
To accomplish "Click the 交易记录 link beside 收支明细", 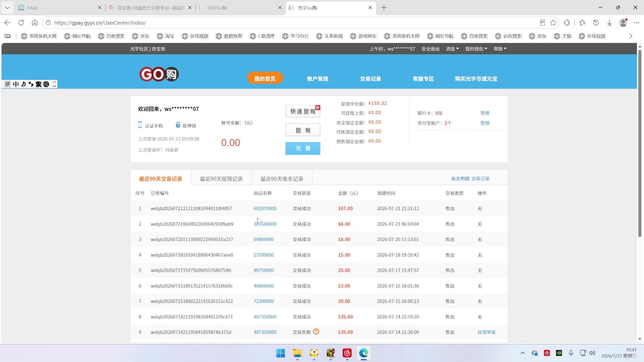I will tap(480, 179).
